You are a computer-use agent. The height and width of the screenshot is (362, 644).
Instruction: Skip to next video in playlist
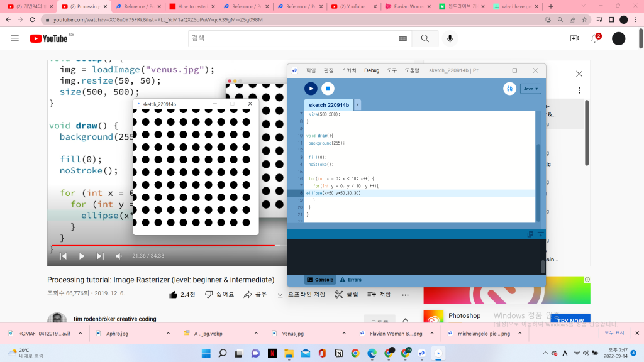[x=100, y=256]
